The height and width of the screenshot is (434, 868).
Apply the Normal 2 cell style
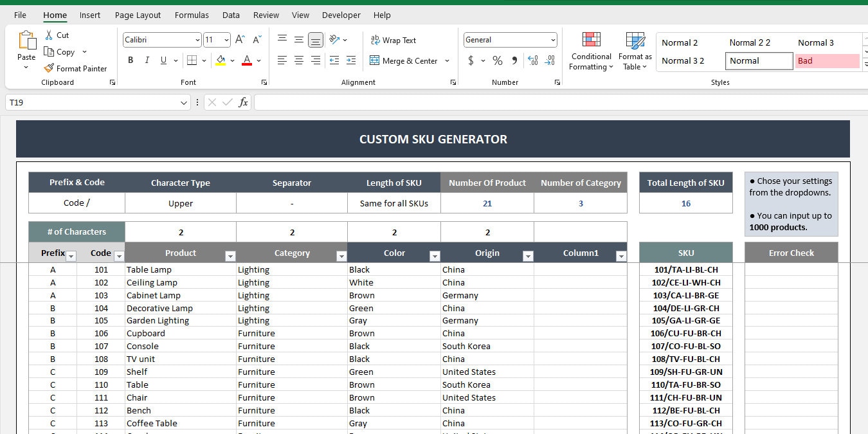[x=680, y=42]
